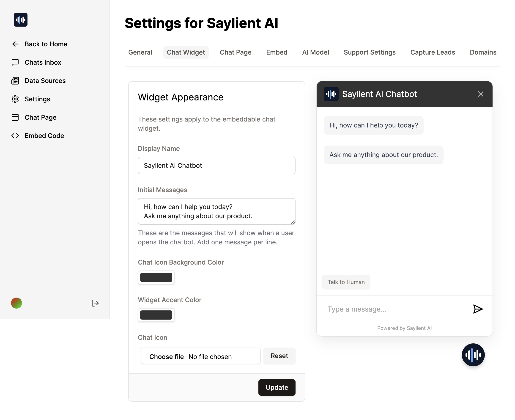
Task: Open the Widget Accent Color swatch
Action: [x=156, y=315]
